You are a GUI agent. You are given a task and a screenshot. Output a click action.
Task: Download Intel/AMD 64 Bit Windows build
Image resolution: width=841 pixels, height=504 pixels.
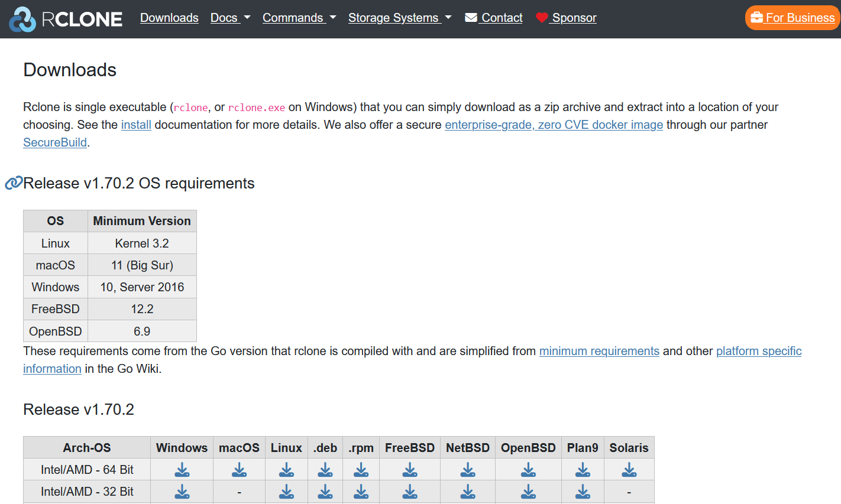point(182,470)
